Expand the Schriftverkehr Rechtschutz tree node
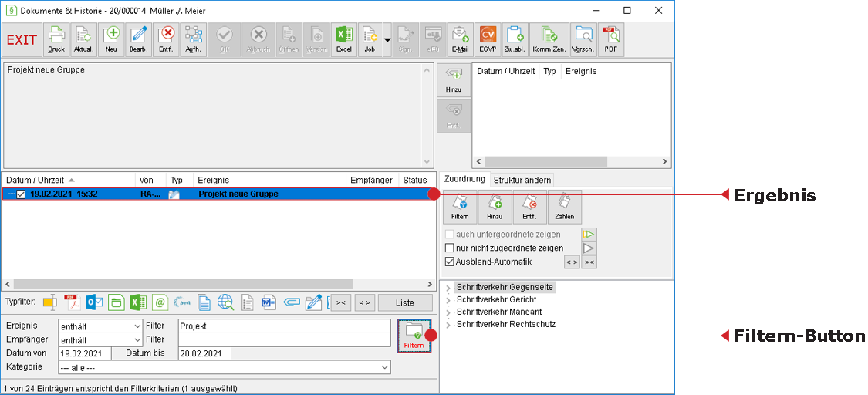The image size is (868, 395). point(448,325)
